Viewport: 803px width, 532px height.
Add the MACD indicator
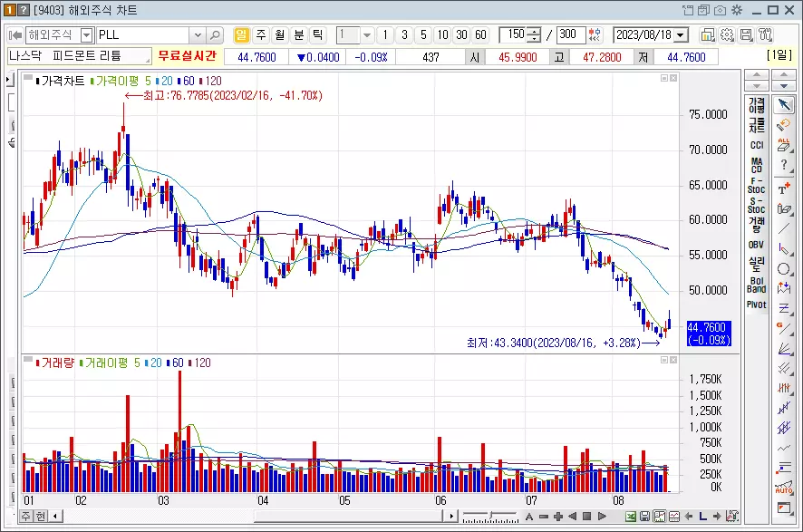pyautogui.click(x=757, y=165)
